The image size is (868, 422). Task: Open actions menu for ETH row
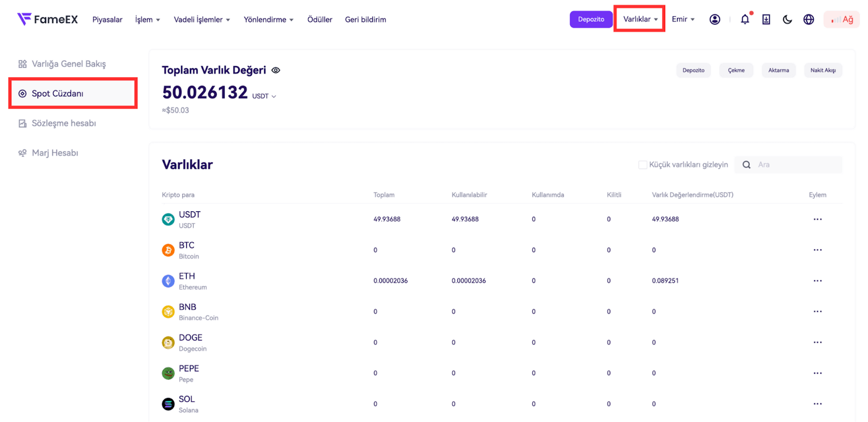[818, 281]
